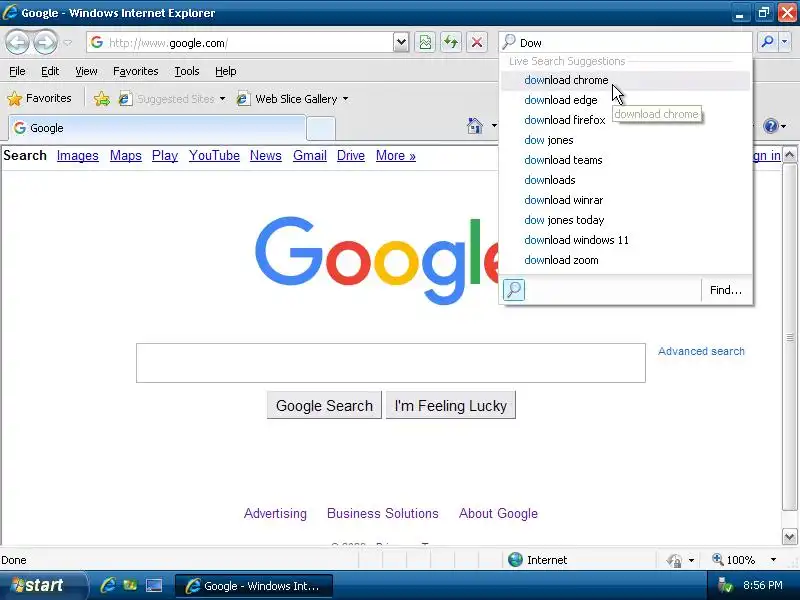This screenshot has width=800, height=600.
Task: Expand the Home button dropdown arrow
Action: [x=494, y=126]
